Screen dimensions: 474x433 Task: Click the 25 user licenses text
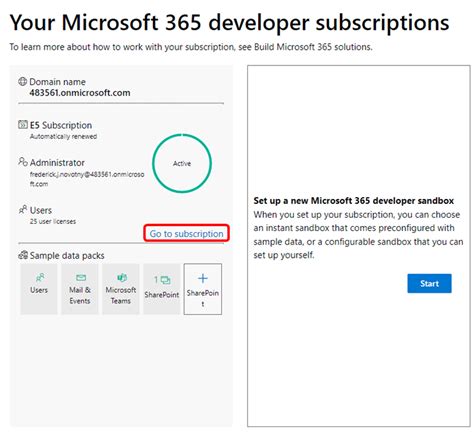point(53,221)
